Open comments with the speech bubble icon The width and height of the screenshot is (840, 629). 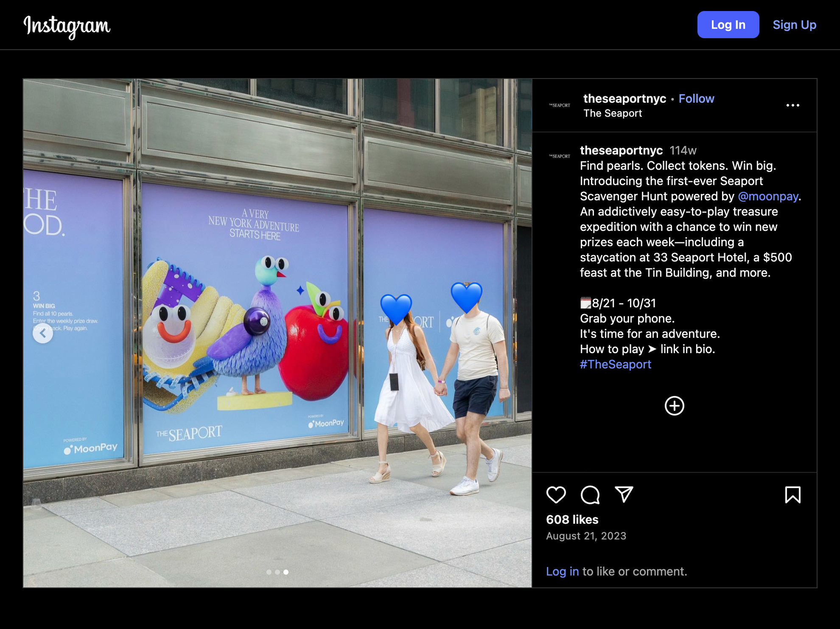[590, 495]
